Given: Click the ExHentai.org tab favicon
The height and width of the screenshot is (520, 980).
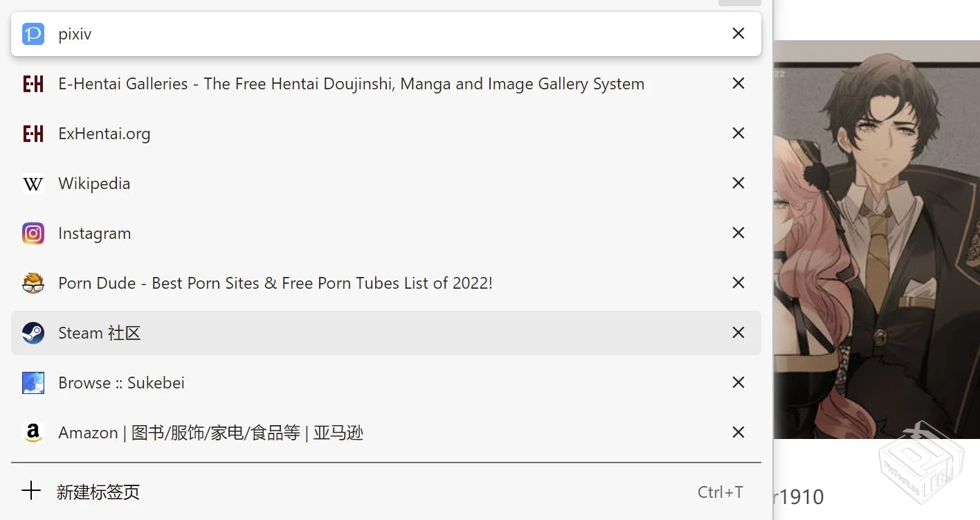Looking at the screenshot, I should pos(33,134).
